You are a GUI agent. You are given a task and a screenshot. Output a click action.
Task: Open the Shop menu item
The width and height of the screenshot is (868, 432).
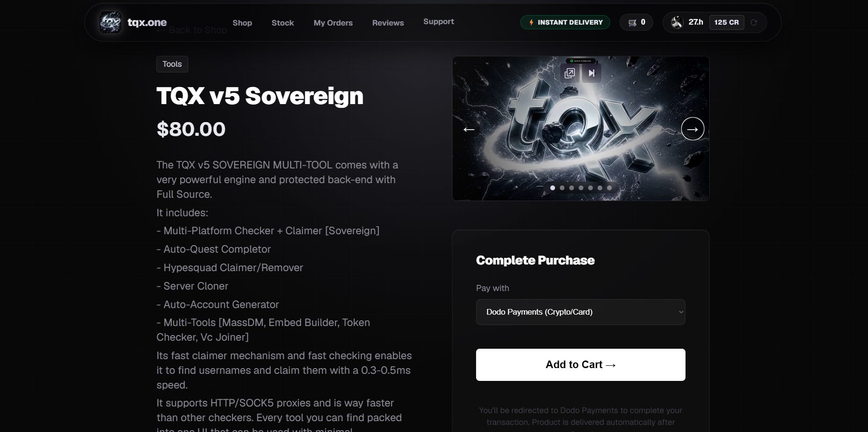242,23
